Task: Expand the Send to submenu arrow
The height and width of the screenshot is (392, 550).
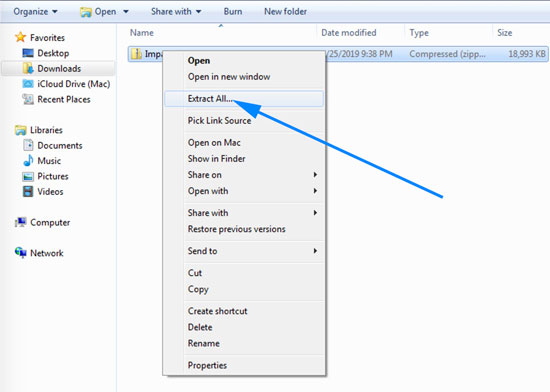Action: tap(315, 251)
